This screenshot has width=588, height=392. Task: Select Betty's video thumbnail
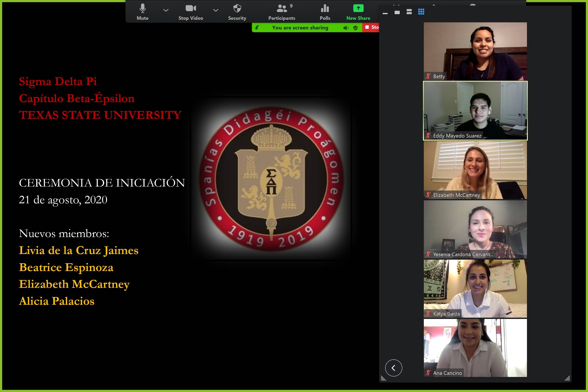[475, 51]
